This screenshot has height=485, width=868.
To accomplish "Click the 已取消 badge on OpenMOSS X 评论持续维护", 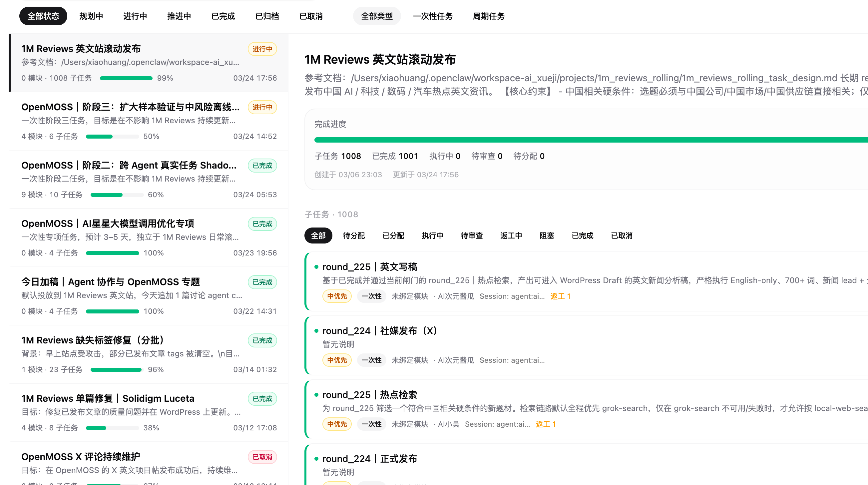I will coord(262,457).
